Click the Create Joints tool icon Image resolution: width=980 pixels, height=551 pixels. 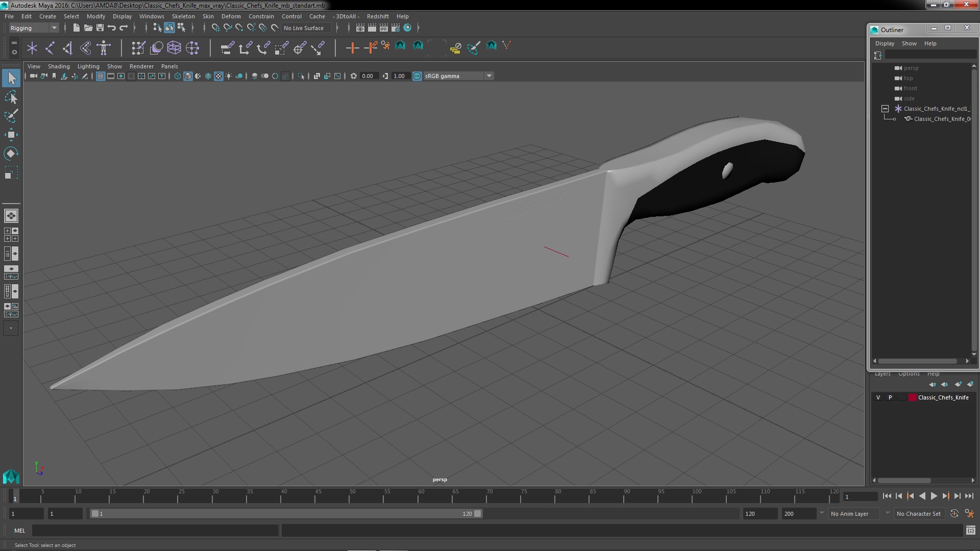pyautogui.click(x=50, y=48)
